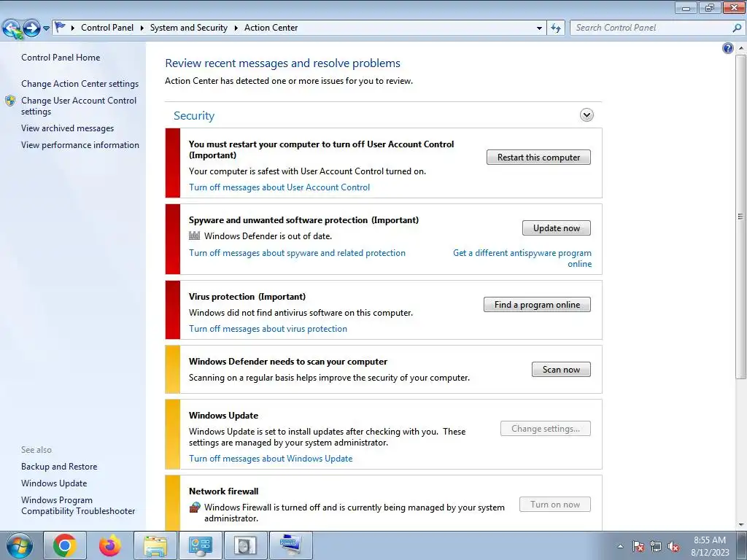Screen dimensions: 747x560
Task: Open Backup and Restore link
Action: point(59,467)
